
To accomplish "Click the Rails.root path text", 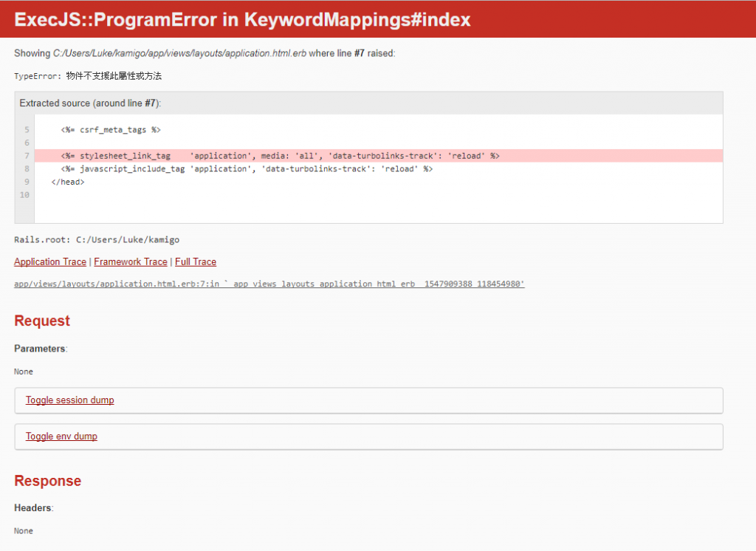I will [97, 240].
